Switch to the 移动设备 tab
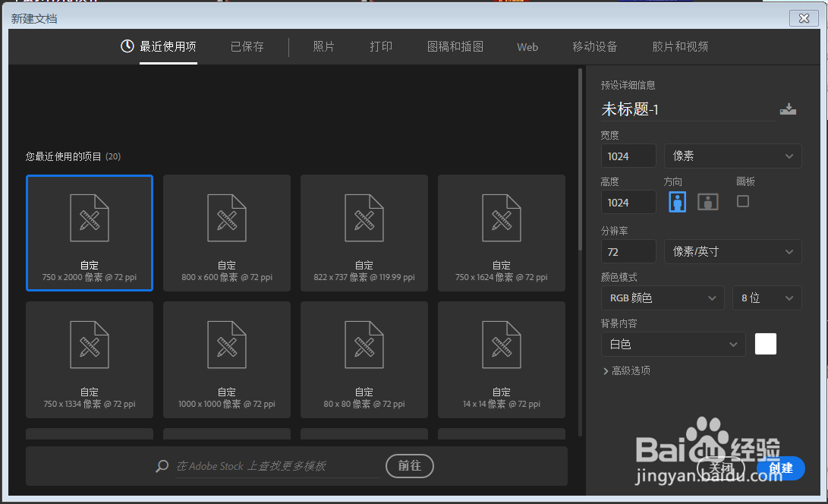 point(594,46)
